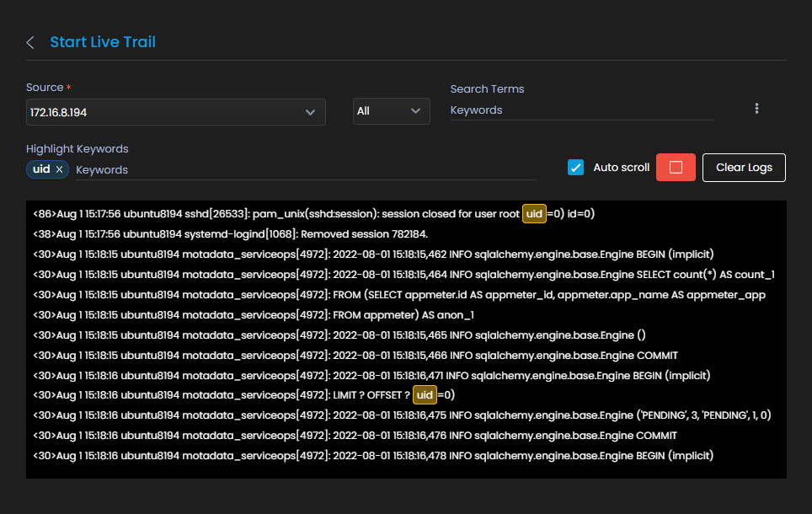Select log line 'FROM (SELECT appmeter.id'
The width and height of the screenshot is (812, 514).
(399, 295)
